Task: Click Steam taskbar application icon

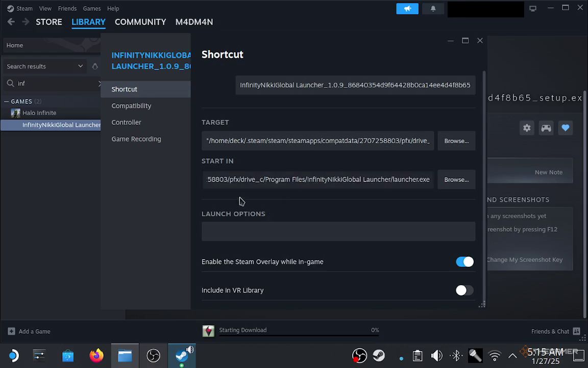Action: [182, 355]
